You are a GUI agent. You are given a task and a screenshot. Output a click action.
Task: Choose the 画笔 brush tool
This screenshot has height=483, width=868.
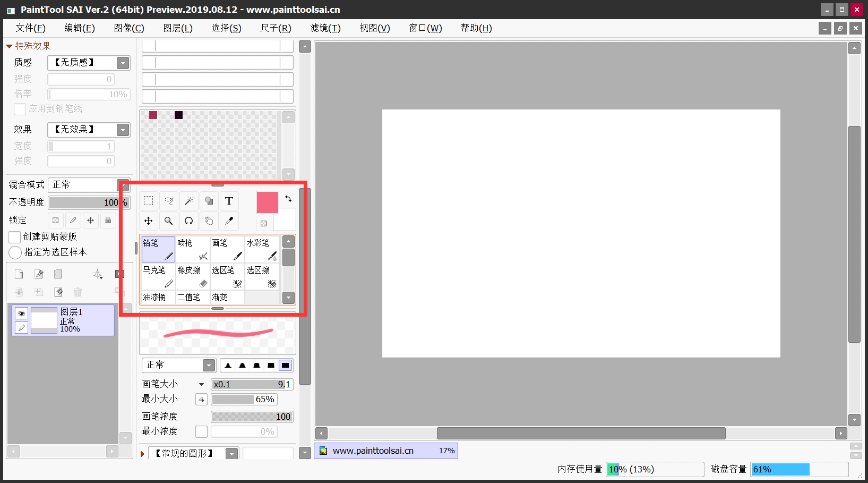click(x=227, y=250)
